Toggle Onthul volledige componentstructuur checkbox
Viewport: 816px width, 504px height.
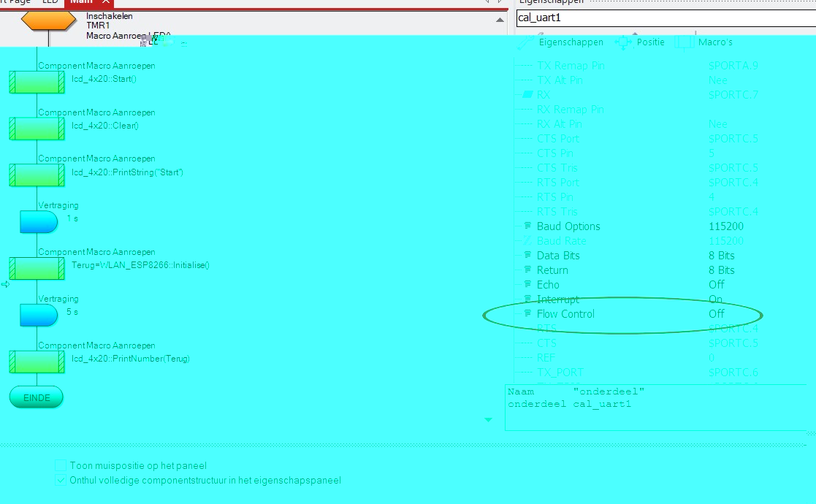pos(61,480)
